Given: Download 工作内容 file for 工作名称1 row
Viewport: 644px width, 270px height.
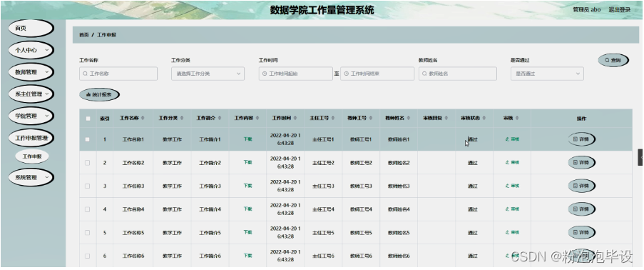Looking at the screenshot, I should [247, 139].
